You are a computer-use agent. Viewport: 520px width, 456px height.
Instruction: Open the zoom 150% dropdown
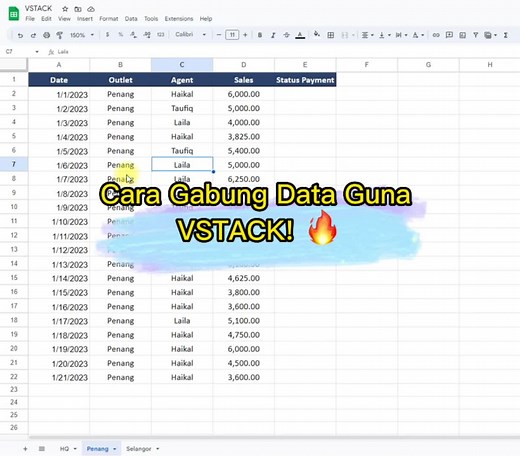point(82,35)
